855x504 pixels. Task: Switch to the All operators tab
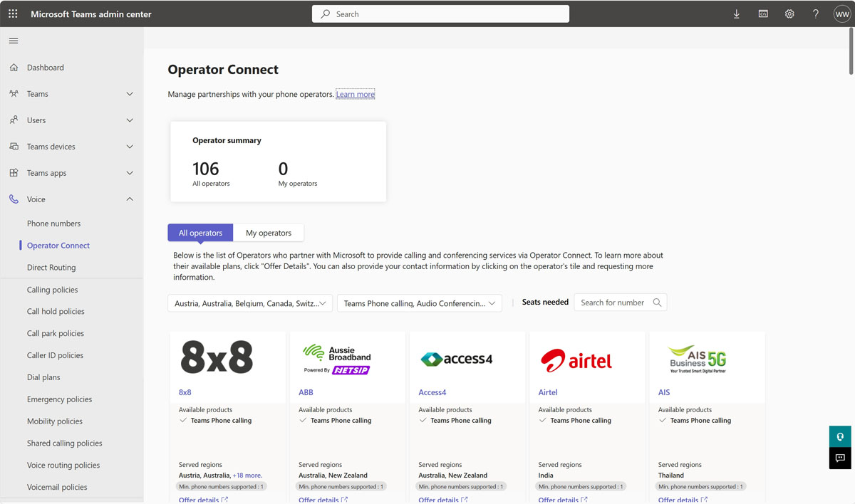[200, 233]
